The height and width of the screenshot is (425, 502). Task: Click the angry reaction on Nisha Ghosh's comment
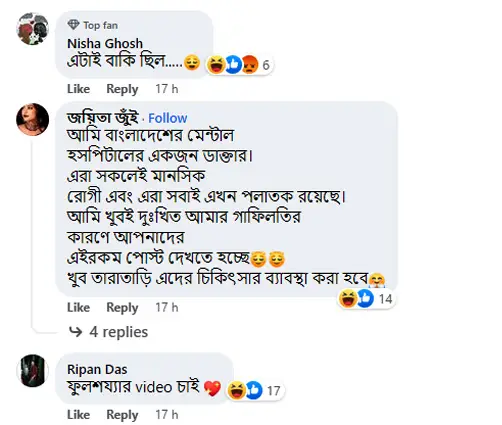point(250,64)
